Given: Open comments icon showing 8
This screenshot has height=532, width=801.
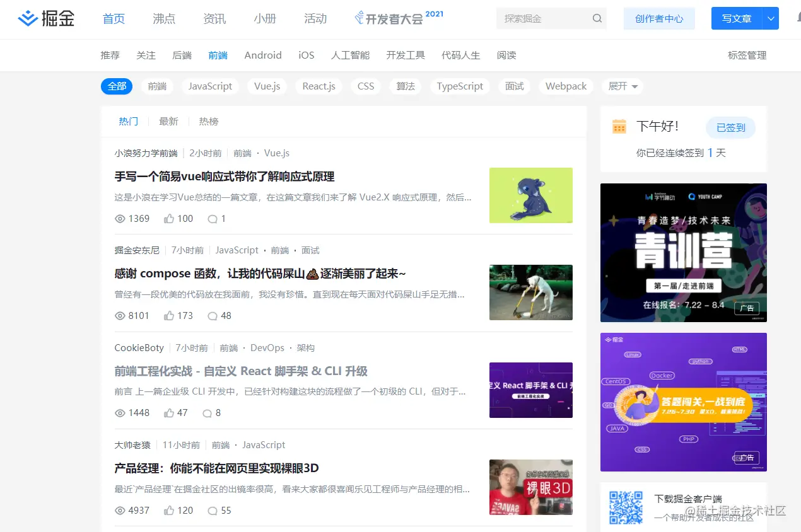Looking at the screenshot, I should coord(207,413).
